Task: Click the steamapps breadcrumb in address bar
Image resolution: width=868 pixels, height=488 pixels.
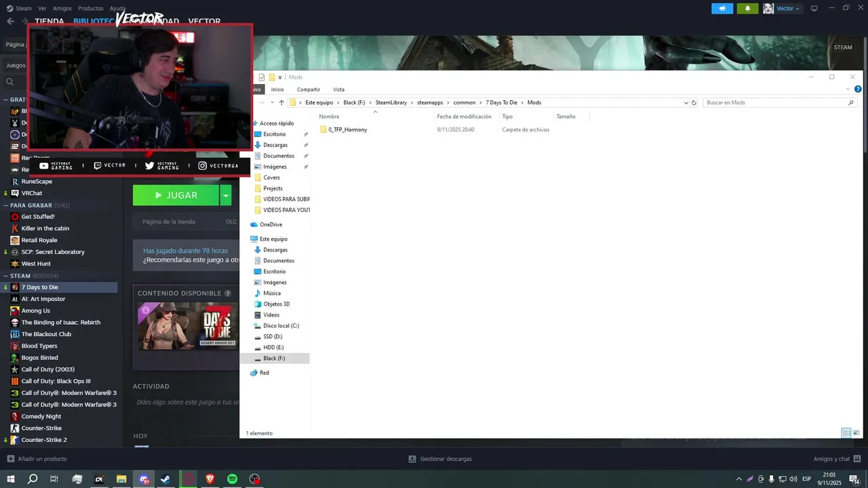Action: (430, 102)
